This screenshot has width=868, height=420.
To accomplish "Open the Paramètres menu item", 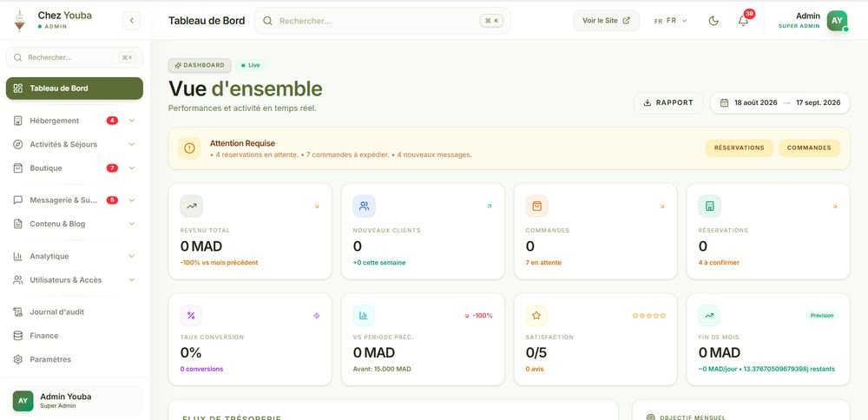I will pos(74,359).
